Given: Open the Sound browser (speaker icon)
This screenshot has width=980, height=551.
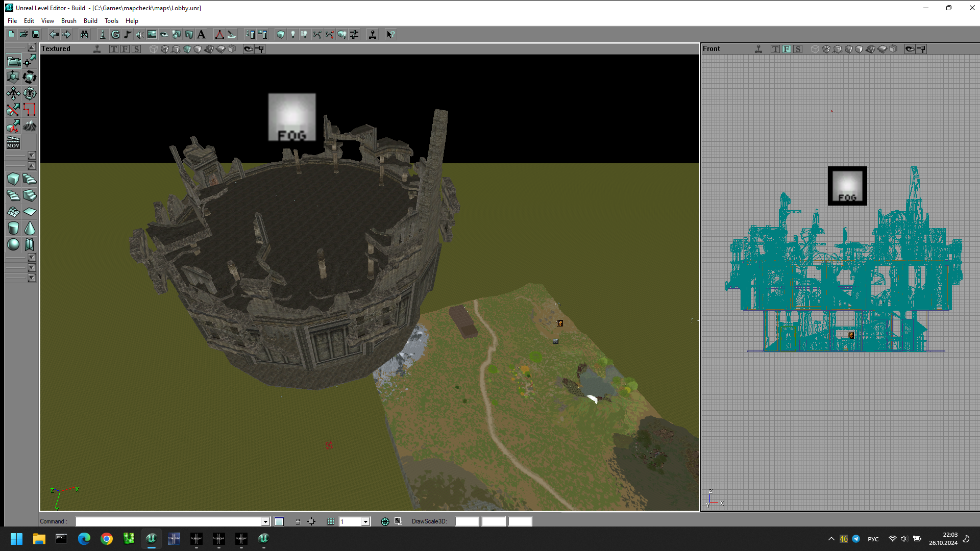Looking at the screenshot, I should click(x=140, y=34).
